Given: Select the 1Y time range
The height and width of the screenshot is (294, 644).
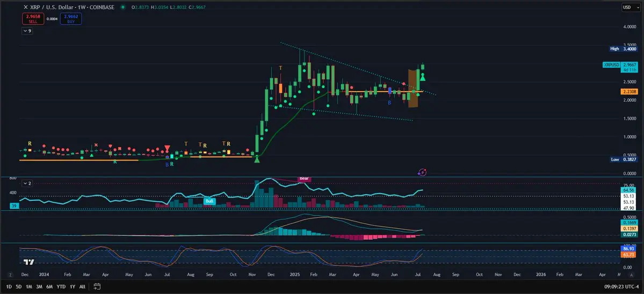Looking at the screenshot, I should [73, 286].
